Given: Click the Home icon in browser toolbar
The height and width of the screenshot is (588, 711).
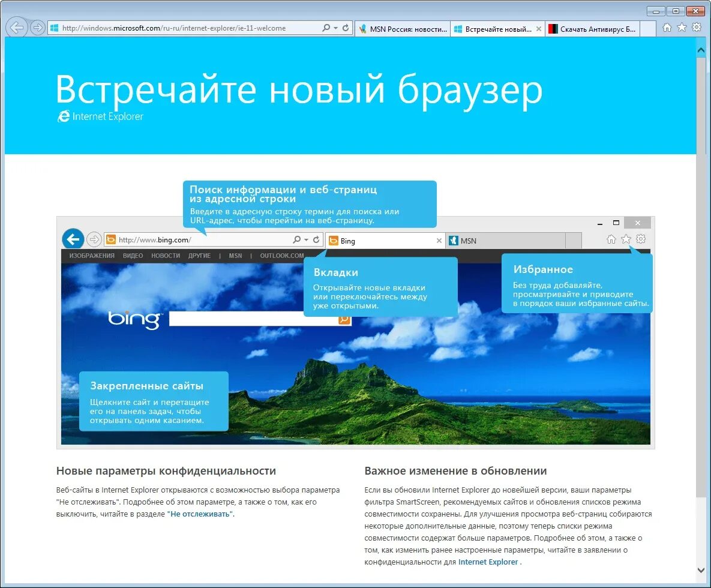Looking at the screenshot, I should coord(667,27).
